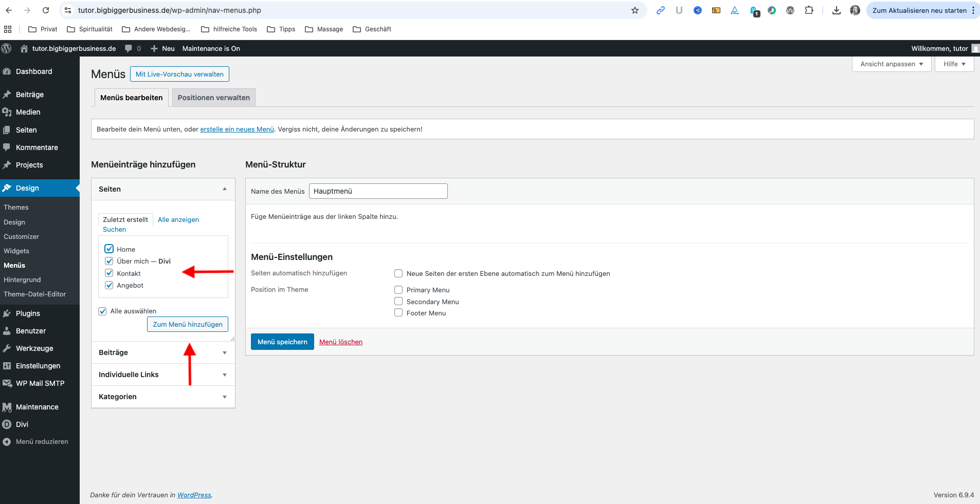Screen dimensions: 980x504
Task: Click the WP Mail SMTP envelope icon
Action: pos(7,383)
